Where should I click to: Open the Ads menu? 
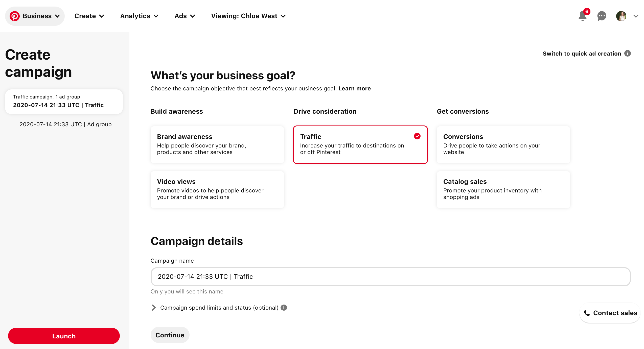tap(185, 16)
